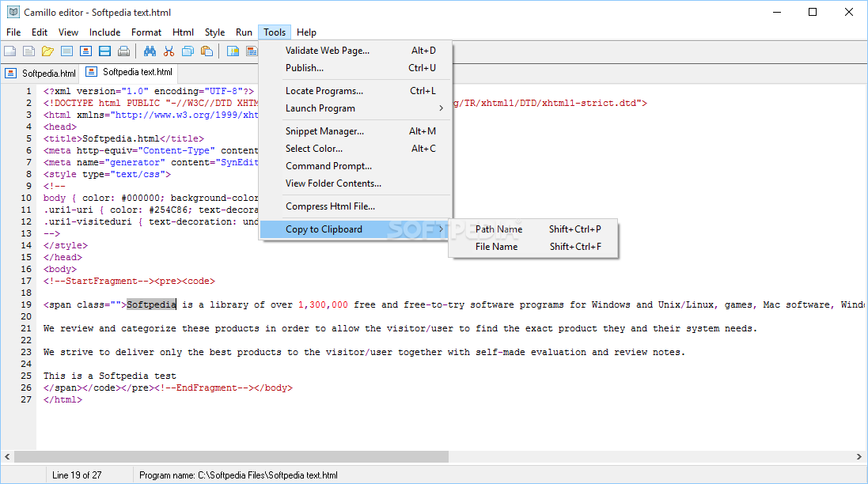The image size is (868, 484).
Task: Cut the selection with the scissors icon
Action: [x=169, y=51]
